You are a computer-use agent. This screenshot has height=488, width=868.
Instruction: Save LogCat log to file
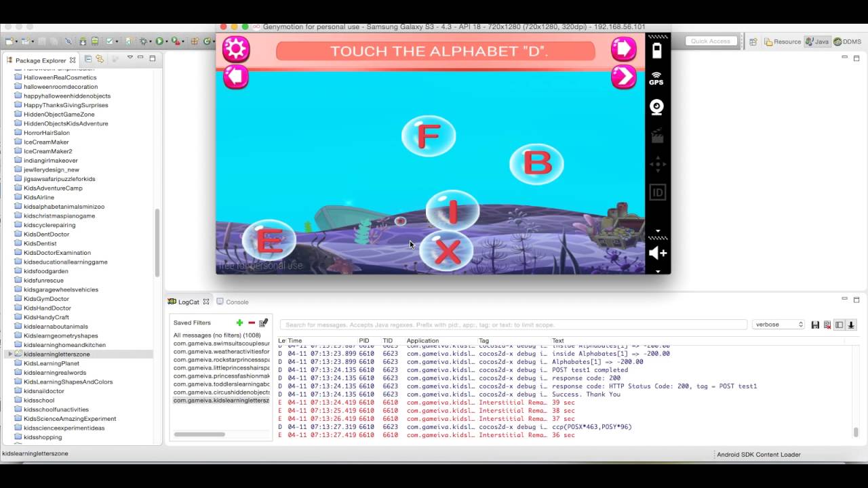[816, 325]
